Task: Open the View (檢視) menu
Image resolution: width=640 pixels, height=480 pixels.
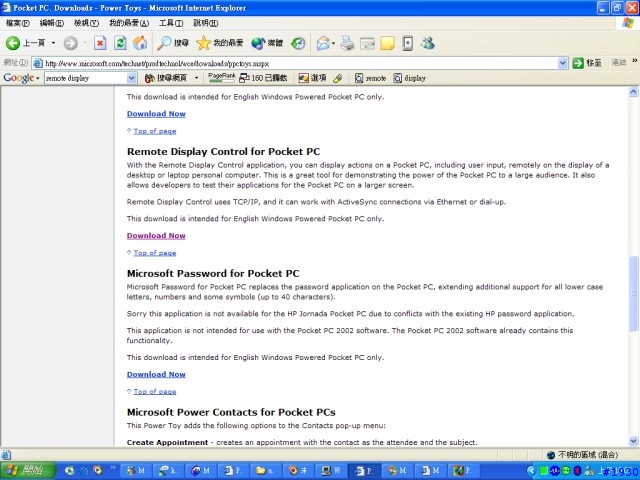Action: coord(86,23)
